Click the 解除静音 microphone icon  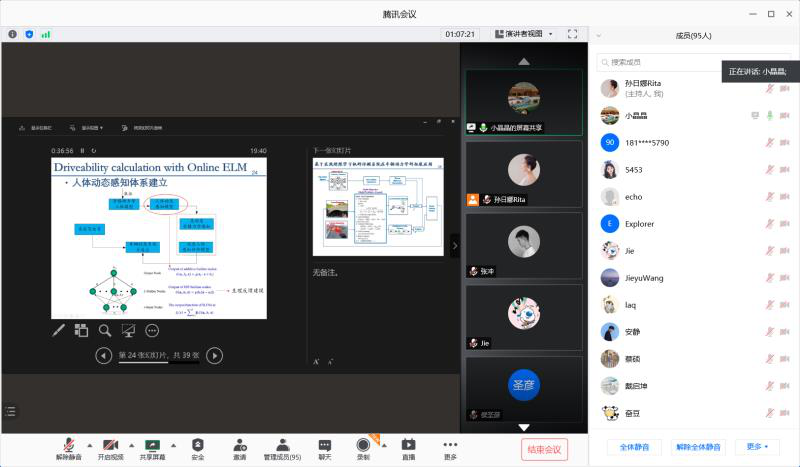click(x=68, y=444)
